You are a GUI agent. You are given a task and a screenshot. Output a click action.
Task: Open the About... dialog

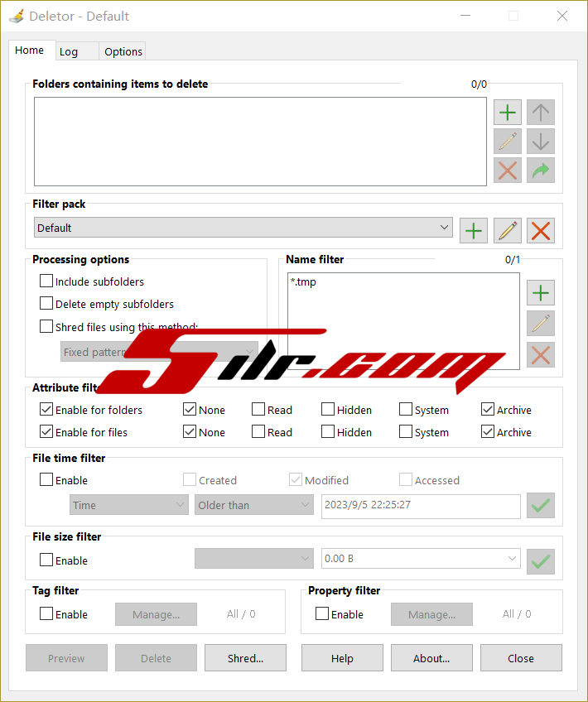tap(431, 658)
